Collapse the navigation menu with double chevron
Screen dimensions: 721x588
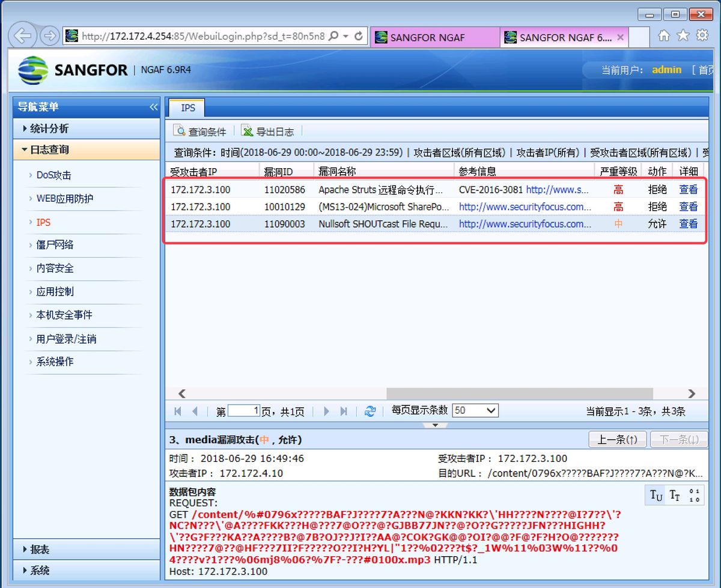(153, 107)
